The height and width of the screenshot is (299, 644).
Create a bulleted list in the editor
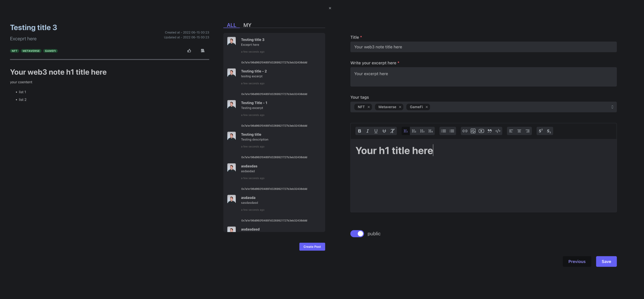443,131
